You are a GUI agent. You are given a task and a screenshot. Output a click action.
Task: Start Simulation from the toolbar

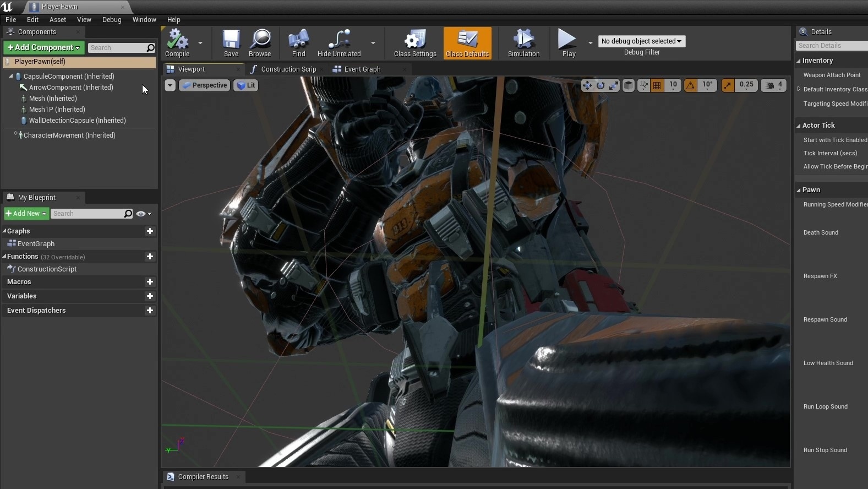[x=523, y=43]
